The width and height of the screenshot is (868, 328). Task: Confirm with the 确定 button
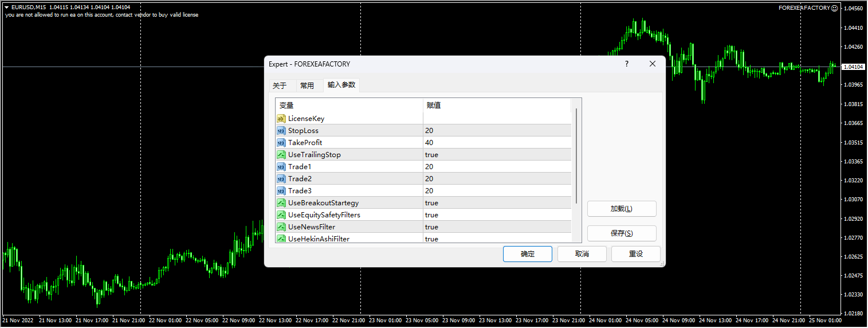(x=528, y=254)
